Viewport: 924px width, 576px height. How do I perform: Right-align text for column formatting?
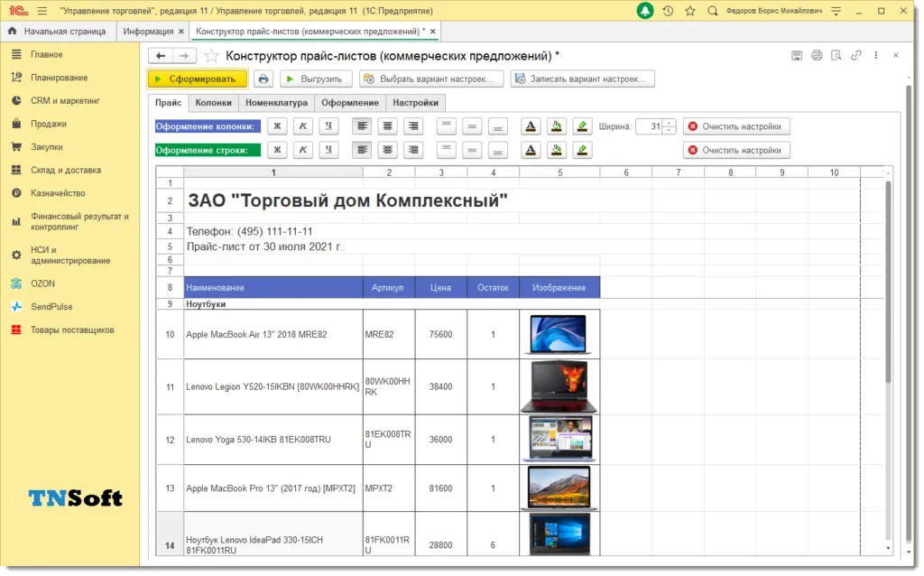click(413, 126)
